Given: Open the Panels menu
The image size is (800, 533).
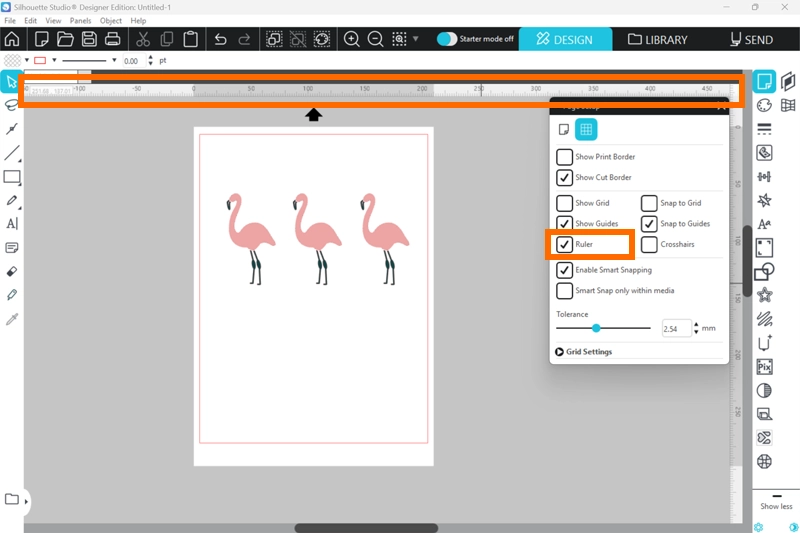Looking at the screenshot, I should point(83,20).
